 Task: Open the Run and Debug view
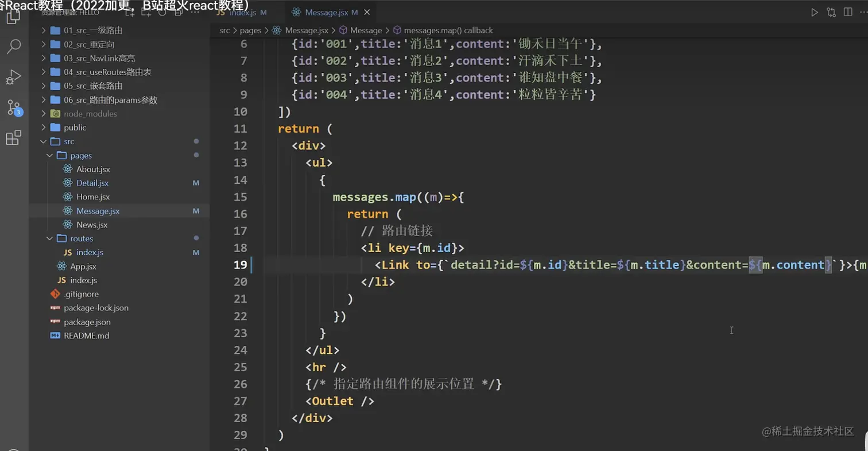[13, 76]
